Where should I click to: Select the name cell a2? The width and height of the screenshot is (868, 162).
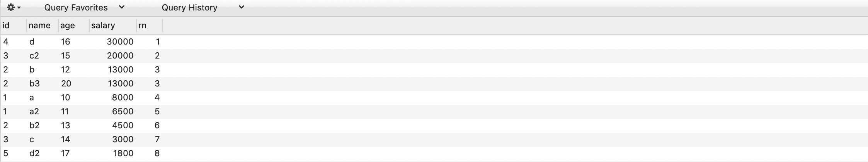43,112
